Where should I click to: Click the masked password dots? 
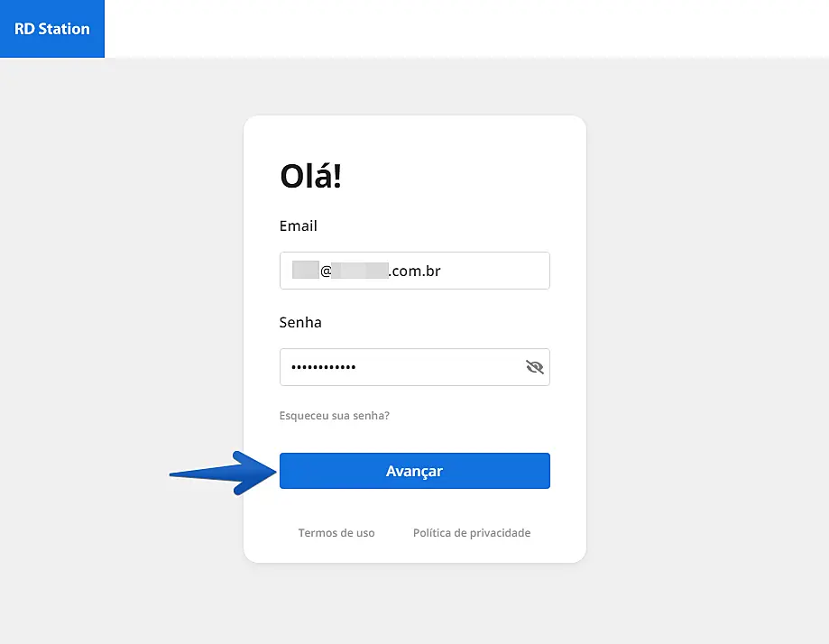coord(323,368)
